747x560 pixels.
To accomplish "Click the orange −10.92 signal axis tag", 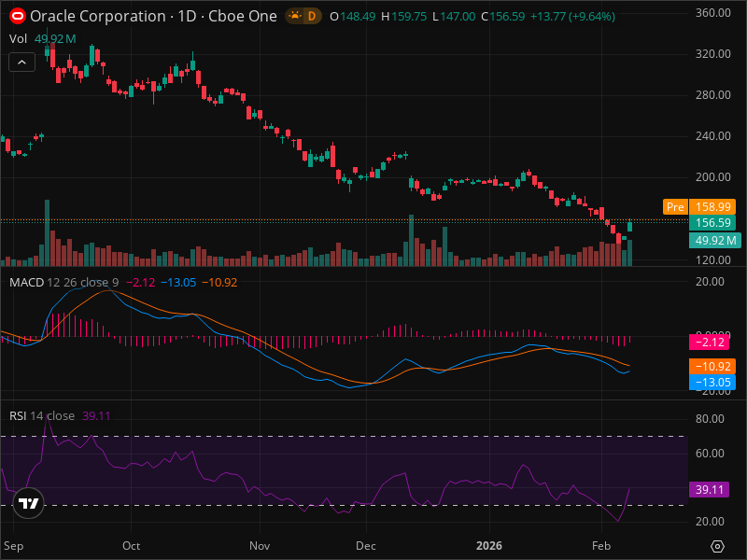I will click(712, 366).
